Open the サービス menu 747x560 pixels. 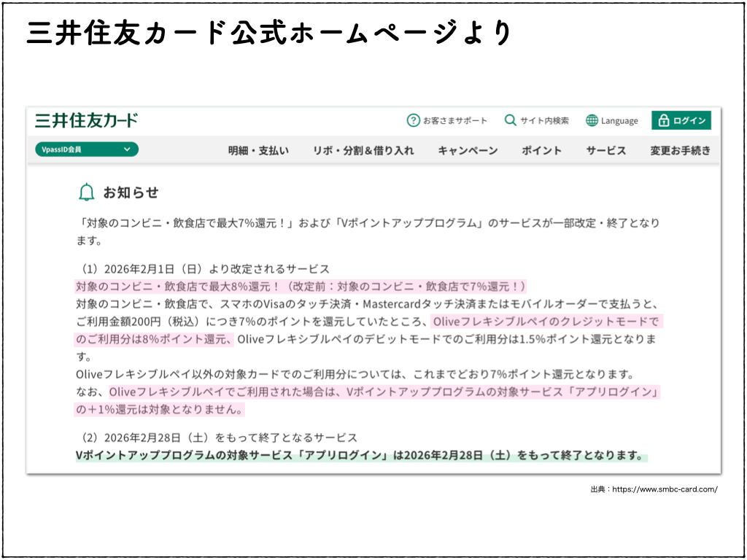pyautogui.click(x=606, y=150)
